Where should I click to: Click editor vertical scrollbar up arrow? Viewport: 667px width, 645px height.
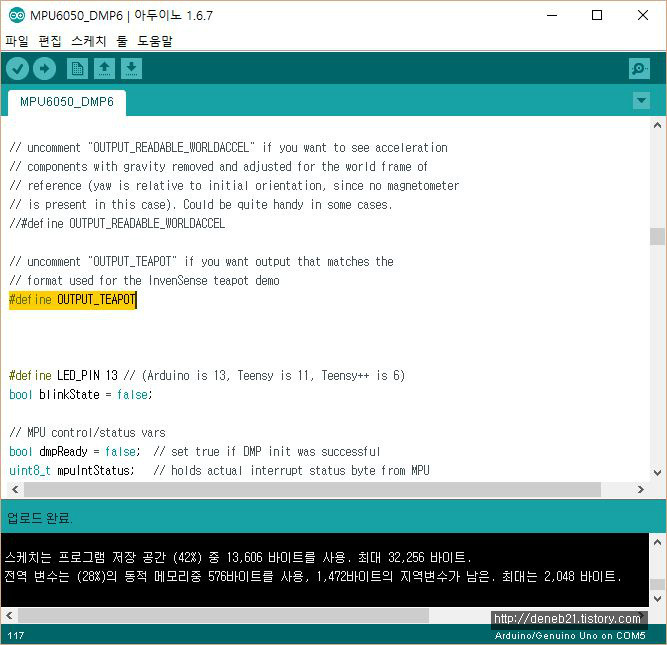(x=657, y=125)
